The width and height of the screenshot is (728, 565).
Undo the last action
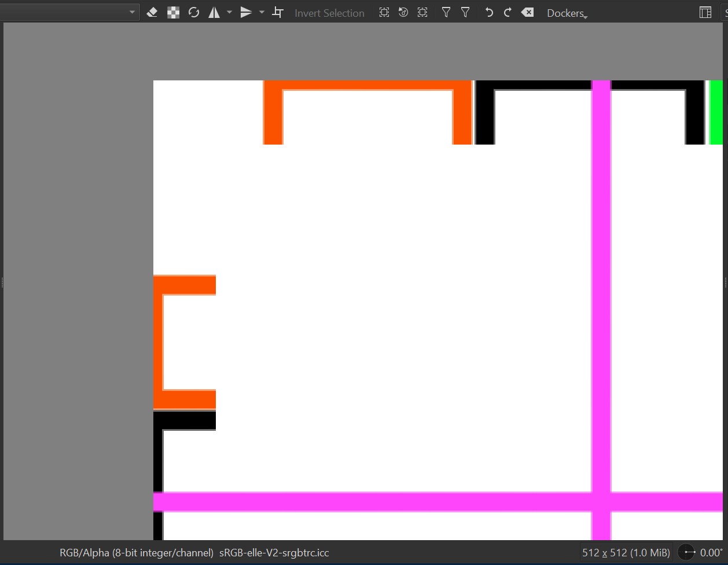click(x=489, y=13)
